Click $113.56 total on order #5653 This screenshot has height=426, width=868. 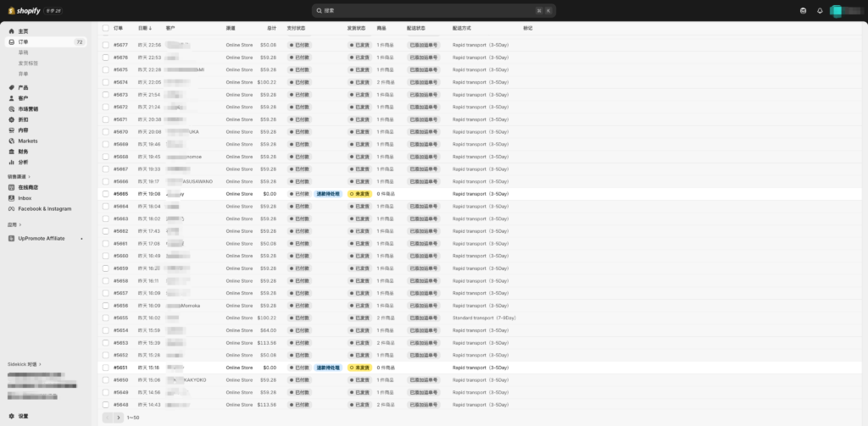267,343
